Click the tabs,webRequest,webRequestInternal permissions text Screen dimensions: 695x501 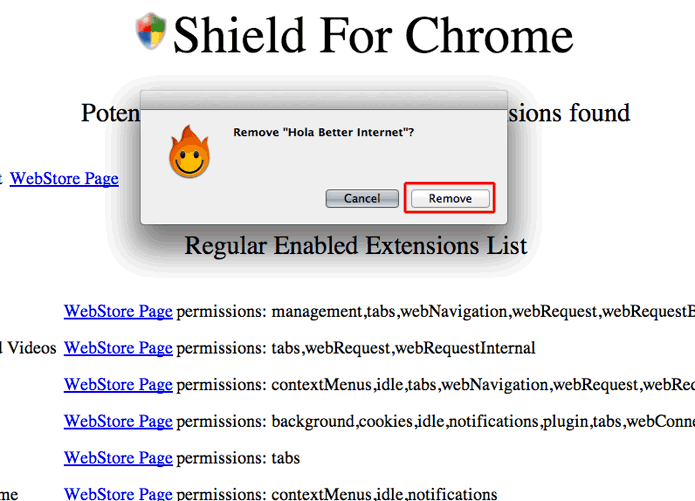[x=403, y=348]
